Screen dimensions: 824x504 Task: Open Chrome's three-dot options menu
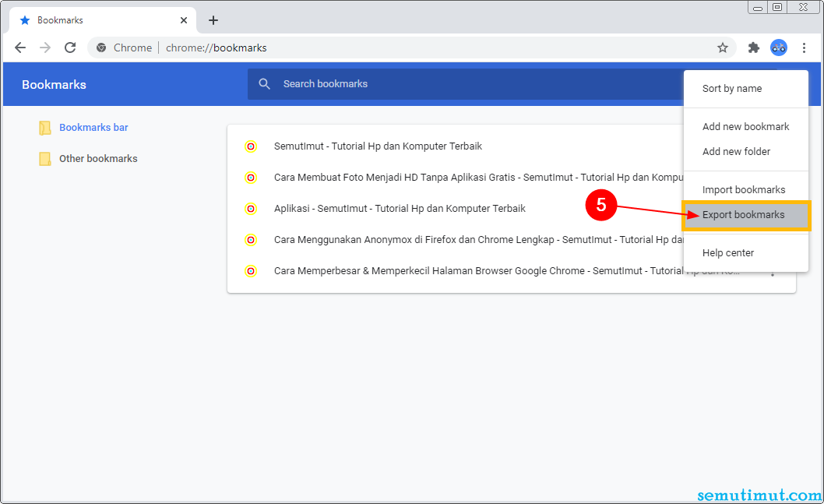pyautogui.click(x=805, y=48)
